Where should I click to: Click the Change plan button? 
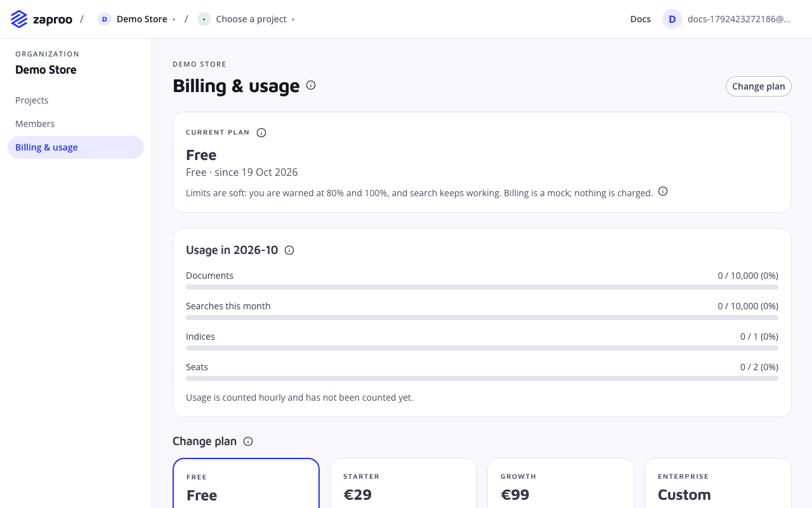[759, 86]
